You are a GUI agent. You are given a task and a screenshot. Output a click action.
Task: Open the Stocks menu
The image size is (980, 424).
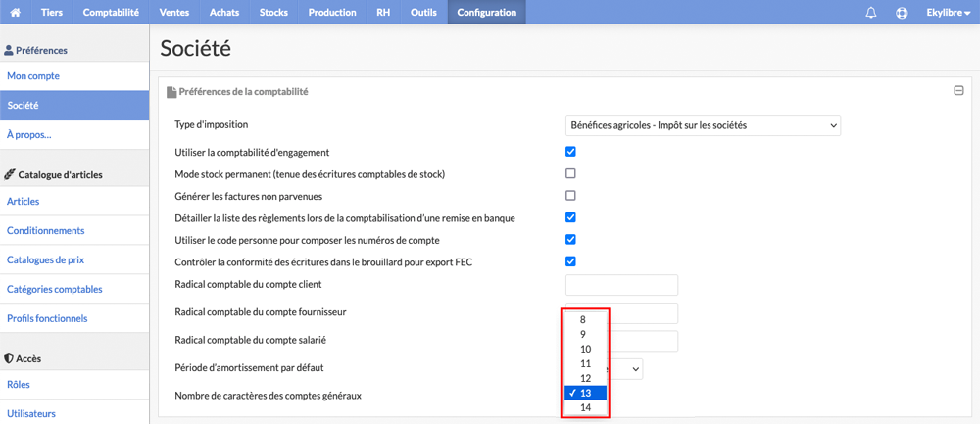[274, 12]
